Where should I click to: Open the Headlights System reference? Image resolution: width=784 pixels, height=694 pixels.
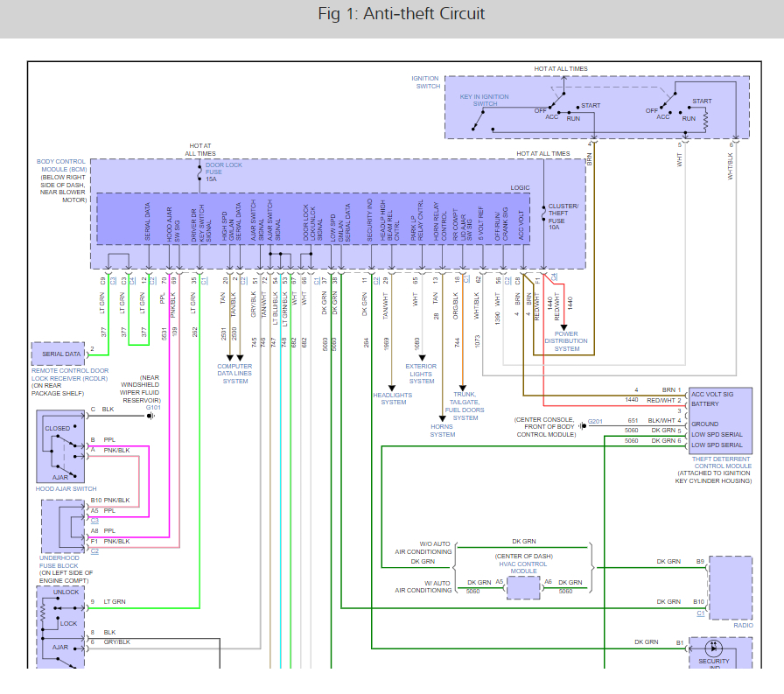394,398
